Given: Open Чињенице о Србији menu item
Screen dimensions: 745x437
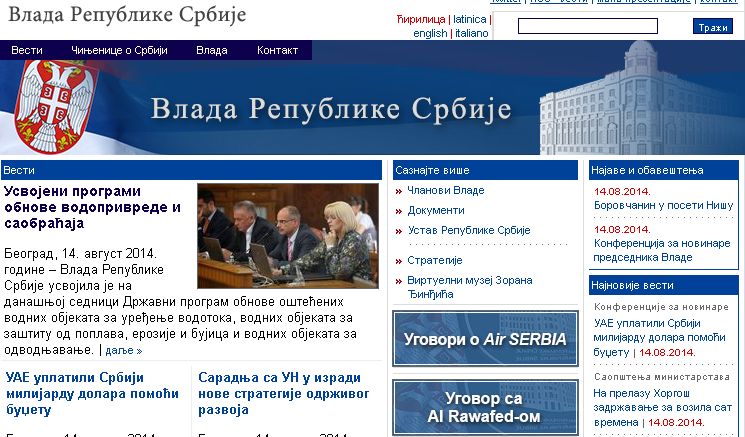Looking at the screenshot, I should point(119,50).
